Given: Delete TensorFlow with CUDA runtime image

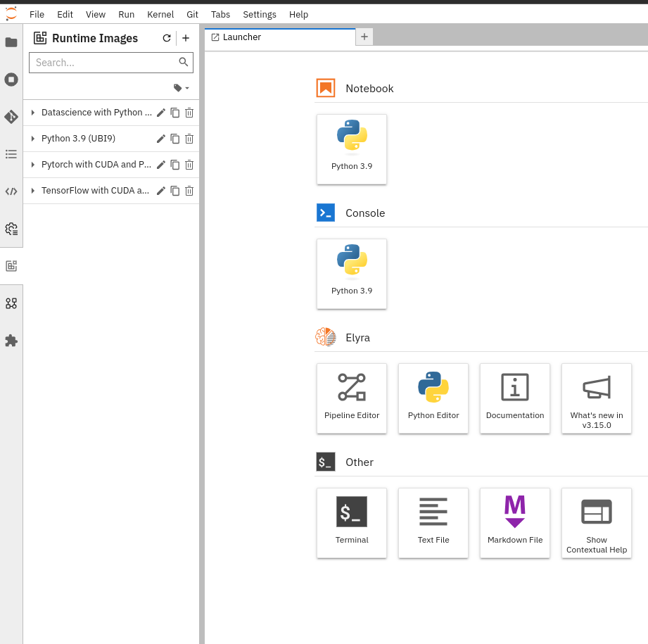Looking at the screenshot, I should [189, 191].
